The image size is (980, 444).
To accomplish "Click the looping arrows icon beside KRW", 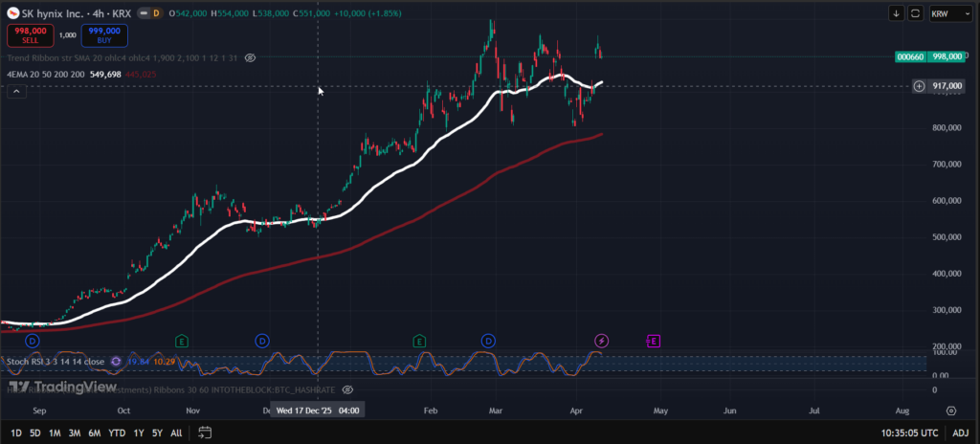I will [915, 13].
